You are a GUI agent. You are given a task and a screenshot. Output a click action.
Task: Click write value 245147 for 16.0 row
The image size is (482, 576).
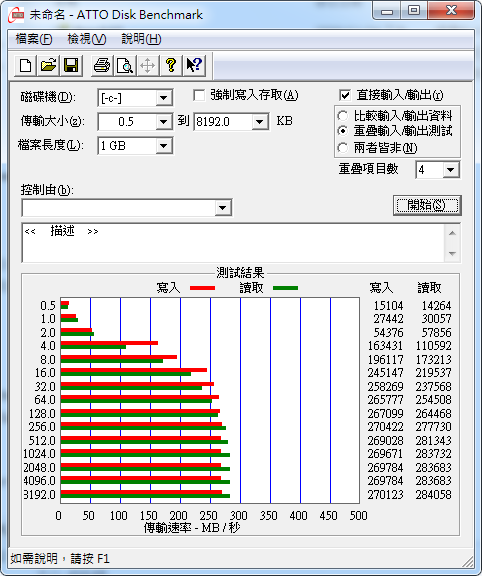(385, 373)
